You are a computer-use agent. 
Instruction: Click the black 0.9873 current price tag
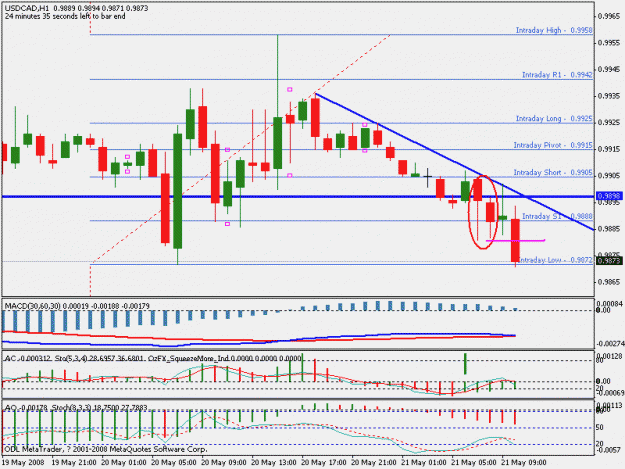click(x=609, y=261)
